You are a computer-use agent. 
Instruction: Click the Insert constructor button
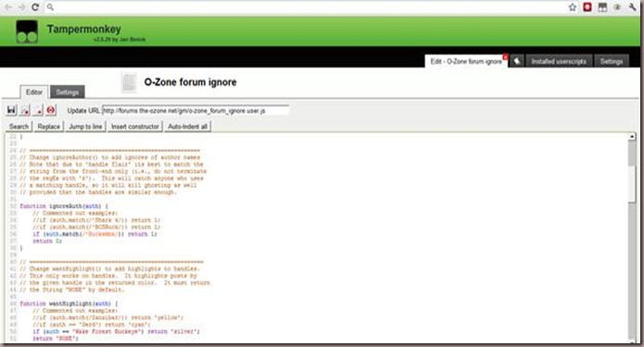(135, 127)
